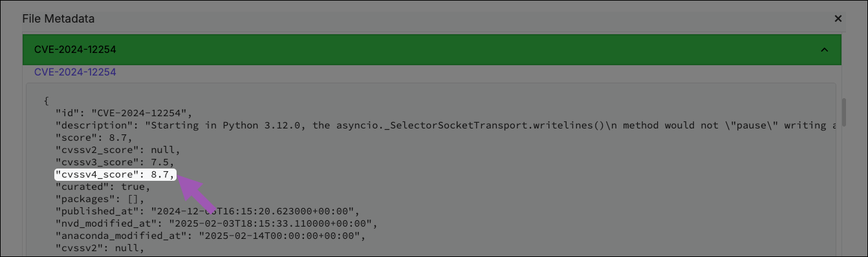Screen dimensions: 868x257
Task: Click the "cvssv2": null line
Action: 100,248
